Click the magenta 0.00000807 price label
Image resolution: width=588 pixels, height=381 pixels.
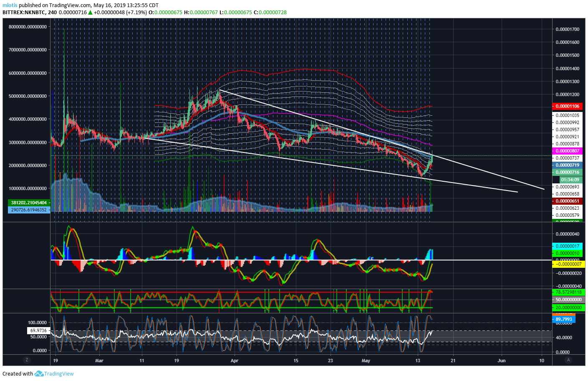(x=567, y=151)
